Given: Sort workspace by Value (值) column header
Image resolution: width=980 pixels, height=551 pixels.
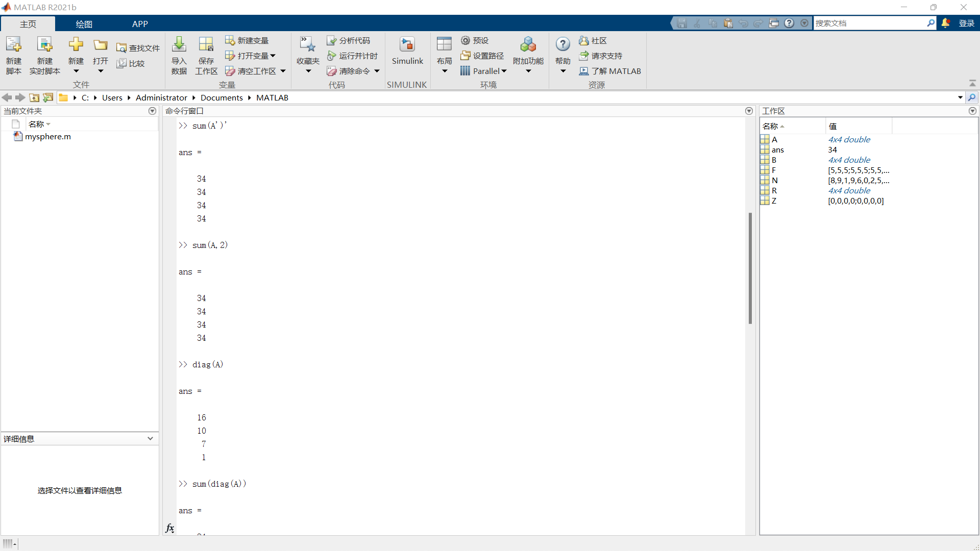Looking at the screenshot, I should click(859, 126).
